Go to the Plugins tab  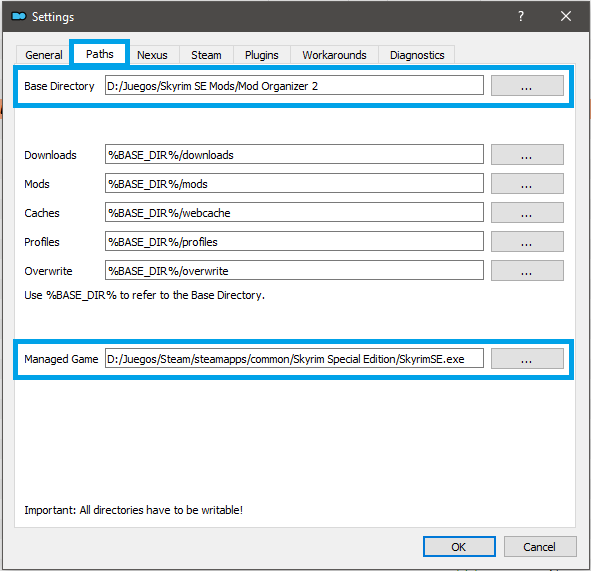[x=262, y=55]
